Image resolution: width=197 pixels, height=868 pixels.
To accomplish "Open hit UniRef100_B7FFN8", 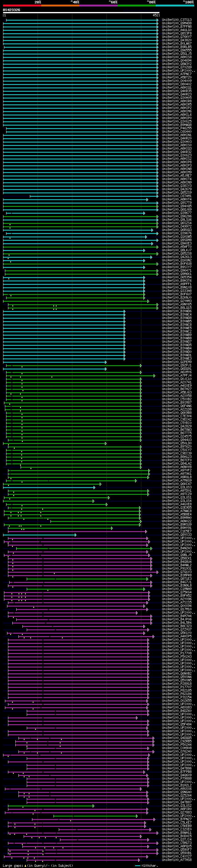I will [177, 26].
